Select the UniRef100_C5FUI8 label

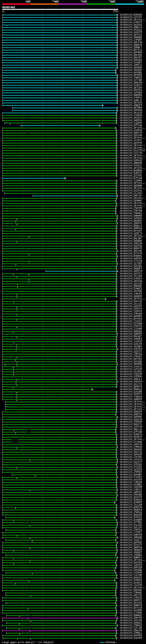[x=131, y=326]
